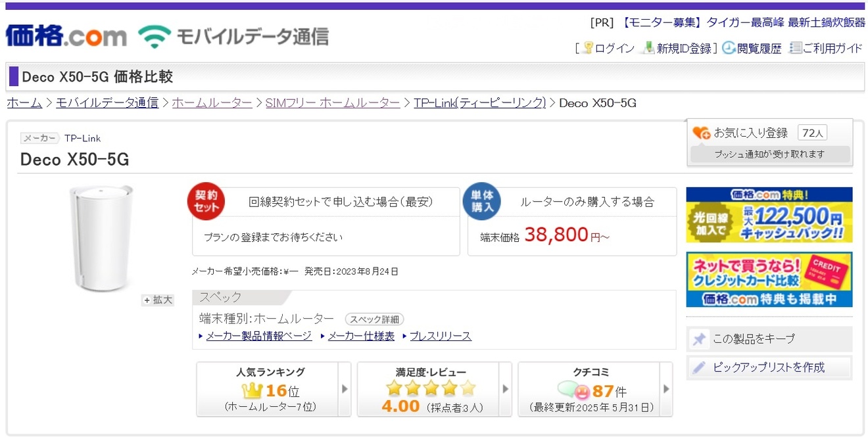Click the クレジットカード比較 banner
868x437 pixels.
point(769,279)
